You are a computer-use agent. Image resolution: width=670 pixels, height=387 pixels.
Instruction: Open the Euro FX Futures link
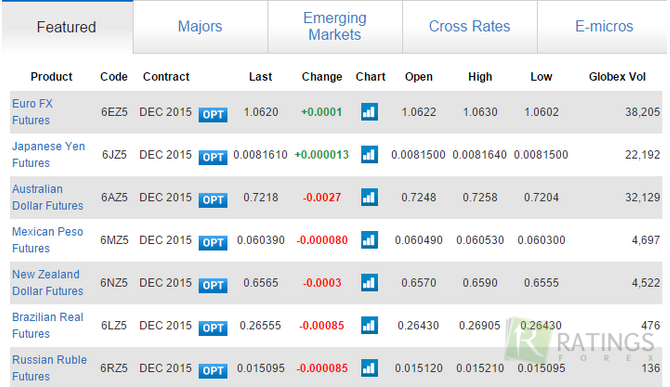coord(32,112)
